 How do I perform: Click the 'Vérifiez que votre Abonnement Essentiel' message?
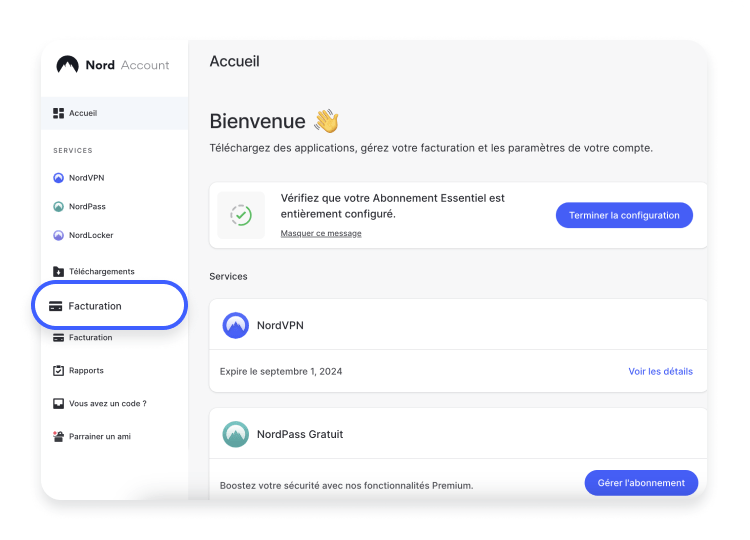coord(392,206)
